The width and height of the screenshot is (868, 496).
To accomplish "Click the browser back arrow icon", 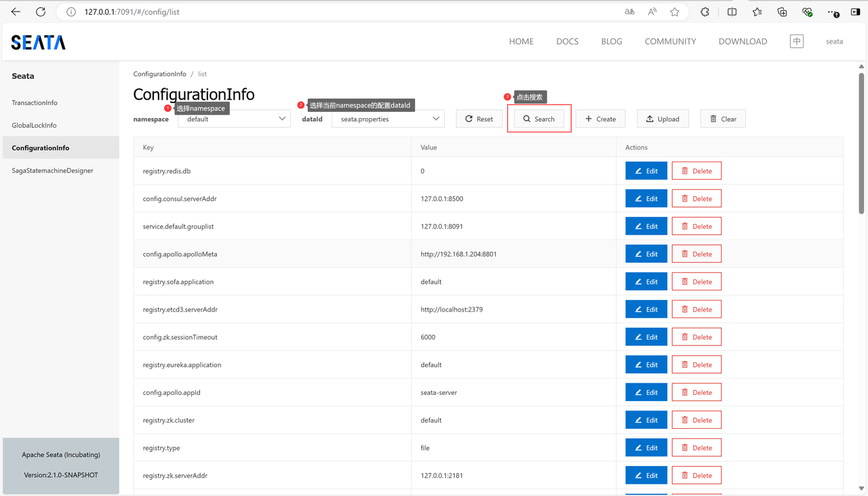I will [16, 12].
